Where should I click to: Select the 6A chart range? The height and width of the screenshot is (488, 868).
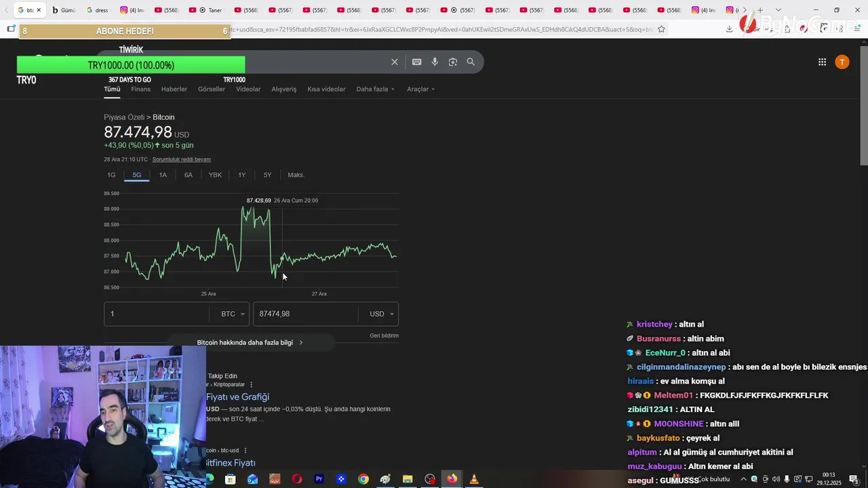click(x=189, y=175)
